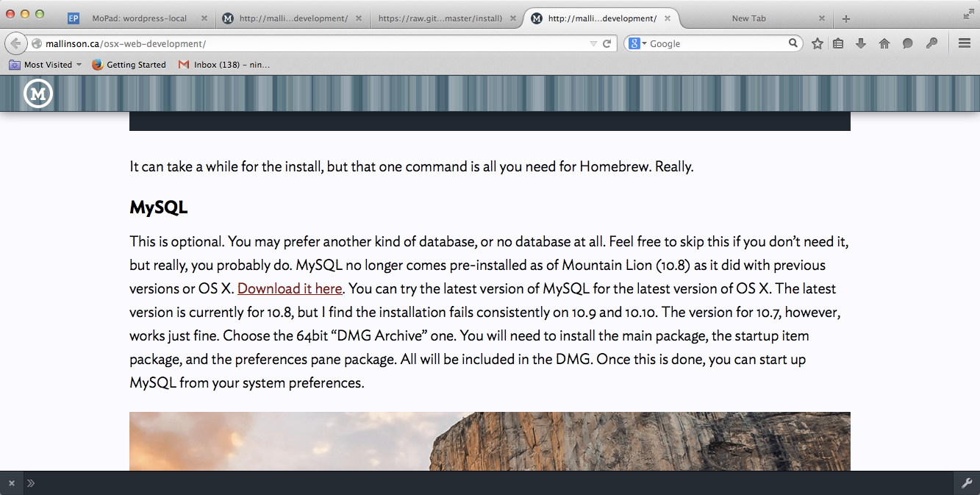Click the site identity globe icon
980x495 pixels.
(37, 43)
